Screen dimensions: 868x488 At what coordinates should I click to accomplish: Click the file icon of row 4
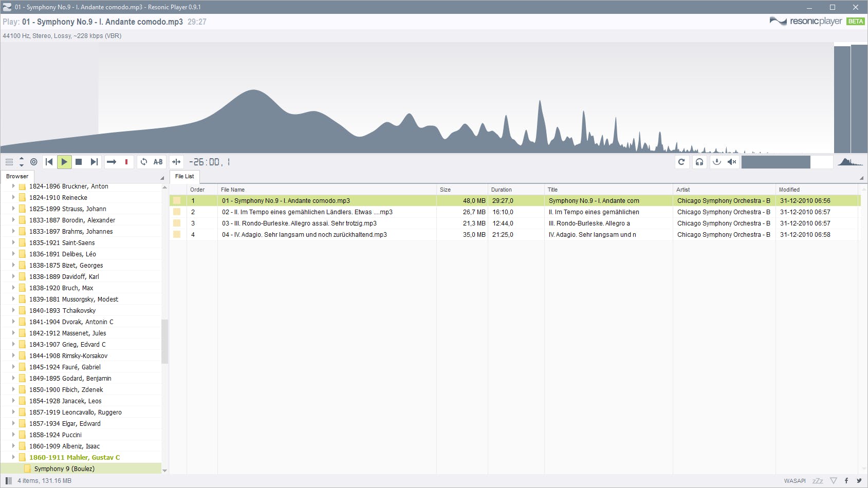[177, 235]
